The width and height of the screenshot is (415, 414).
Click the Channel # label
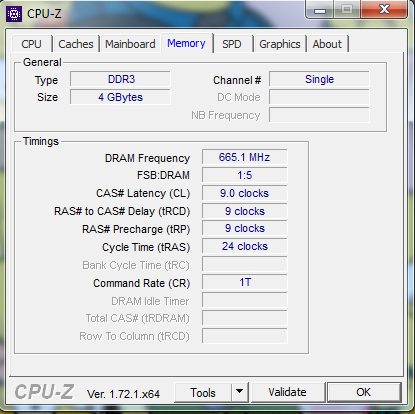pyautogui.click(x=237, y=80)
